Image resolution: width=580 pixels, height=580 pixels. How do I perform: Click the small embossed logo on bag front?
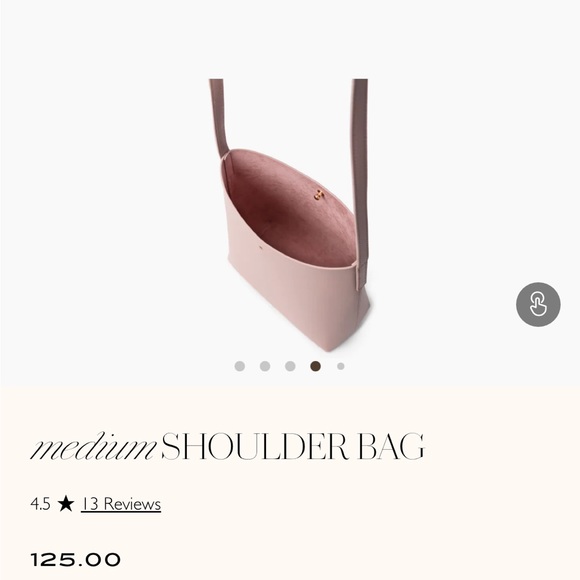click(260, 247)
